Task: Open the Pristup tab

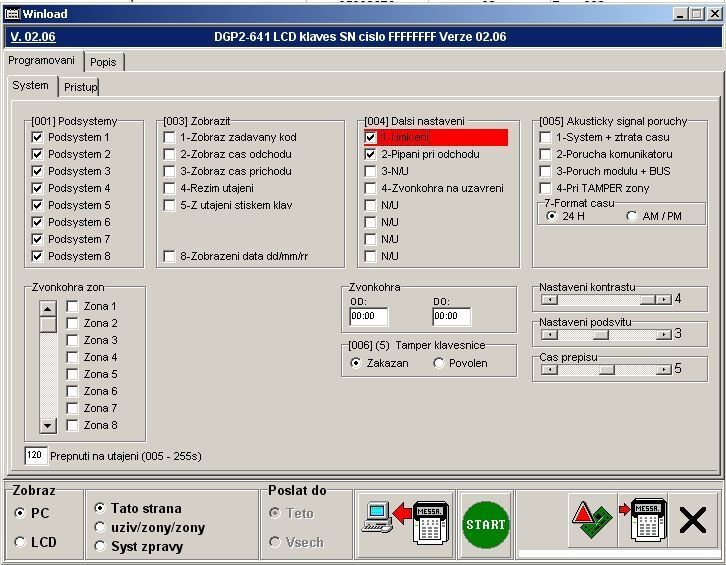Action: [81, 87]
